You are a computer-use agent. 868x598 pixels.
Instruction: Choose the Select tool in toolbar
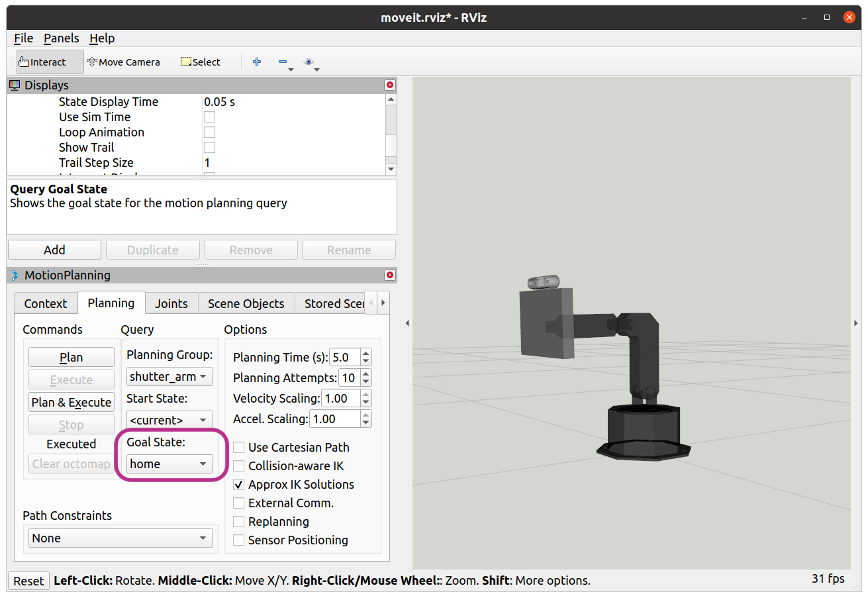click(201, 62)
